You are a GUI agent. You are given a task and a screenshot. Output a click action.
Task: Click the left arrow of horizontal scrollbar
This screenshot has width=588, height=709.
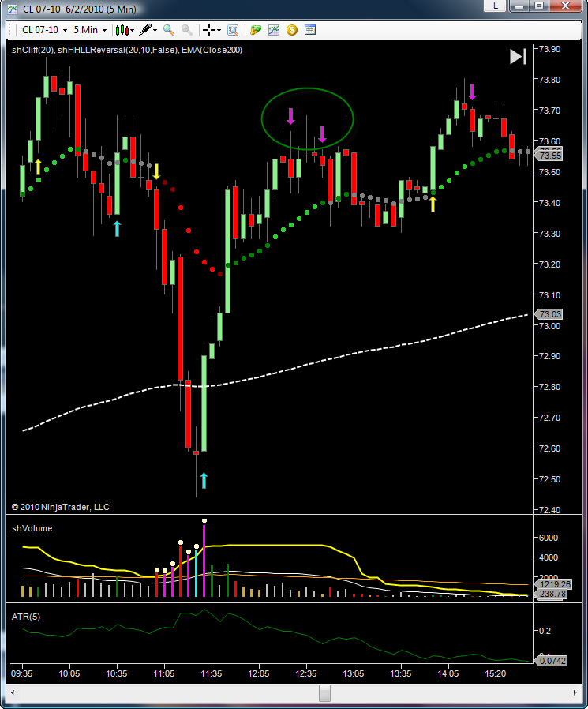tap(12, 692)
